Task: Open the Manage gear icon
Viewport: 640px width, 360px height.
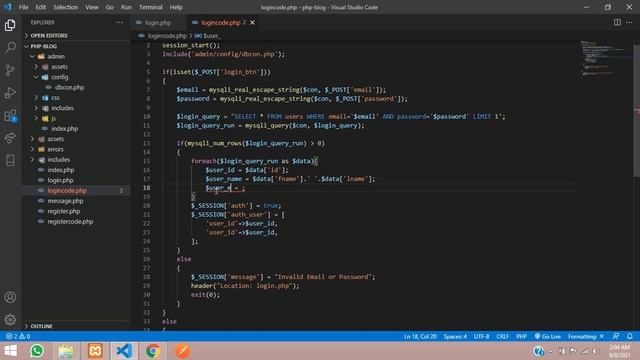Action: pyautogui.click(x=10, y=319)
